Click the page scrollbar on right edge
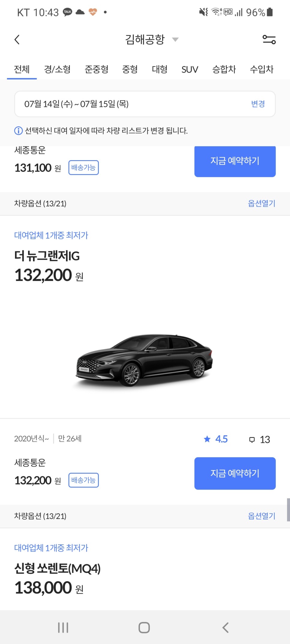 click(x=288, y=510)
